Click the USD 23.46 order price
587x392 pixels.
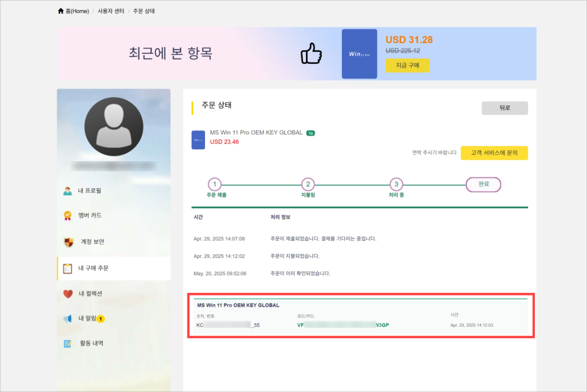coord(225,142)
